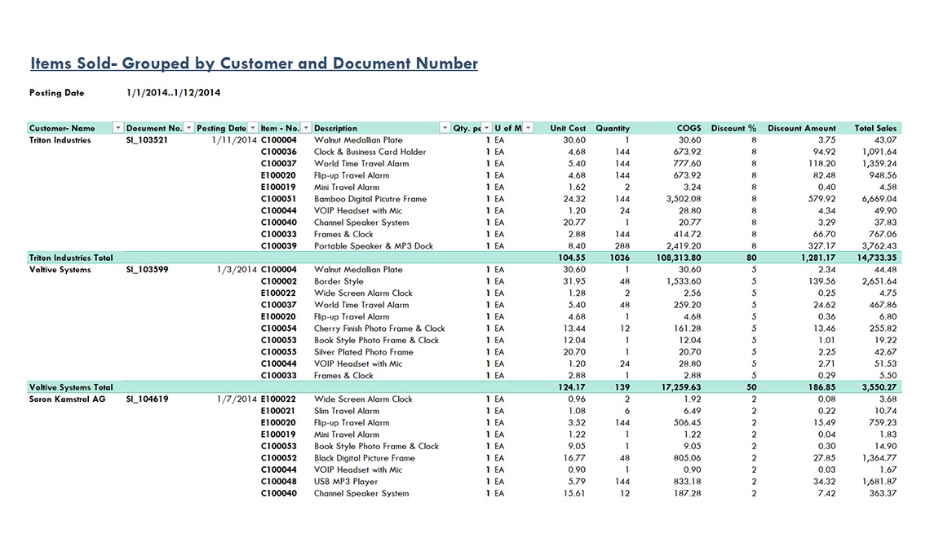Select the Quantity column header
The image size is (930, 560).
[x=613, y=128]
